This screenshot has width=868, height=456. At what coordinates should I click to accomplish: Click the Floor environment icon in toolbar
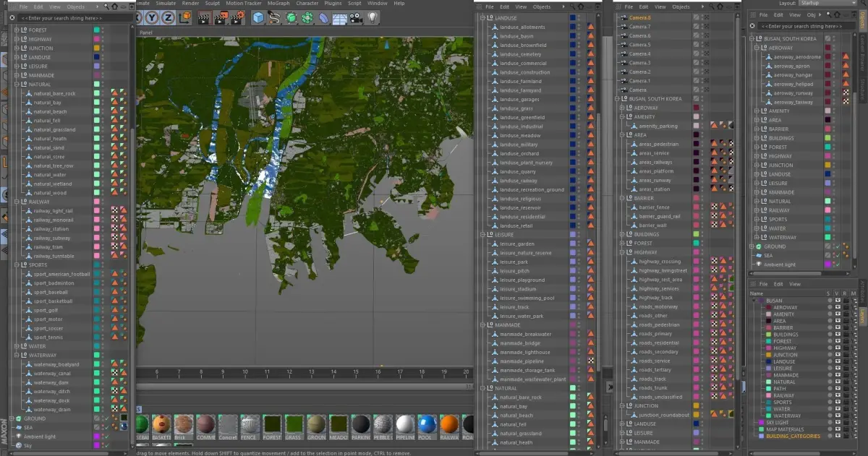coord(339,18)
